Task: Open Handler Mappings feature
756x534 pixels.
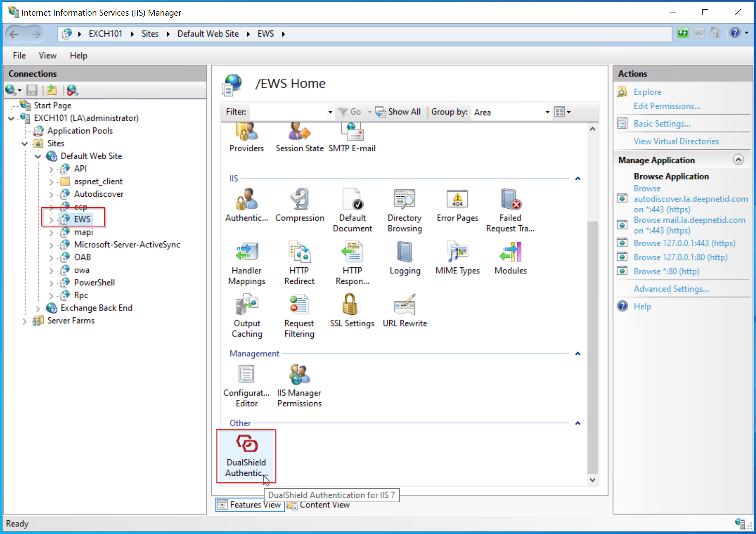Action: click(246, 253)
